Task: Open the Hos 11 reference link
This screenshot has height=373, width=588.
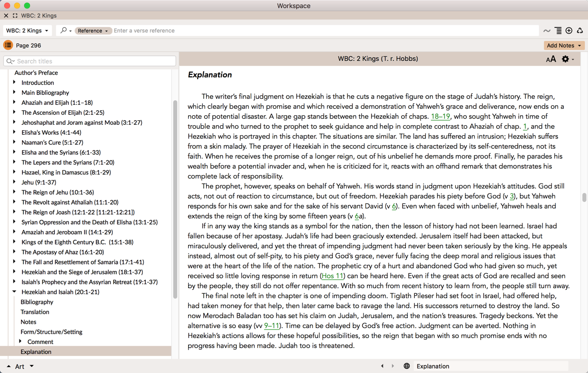Action: click(332, 276)
